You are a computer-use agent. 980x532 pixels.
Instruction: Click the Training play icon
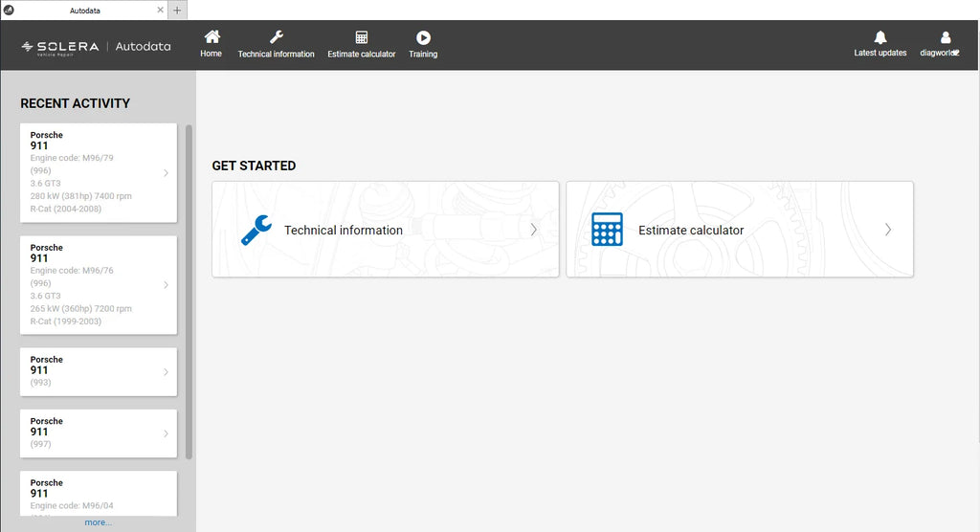pyautogui.click(x=423, y=38)
